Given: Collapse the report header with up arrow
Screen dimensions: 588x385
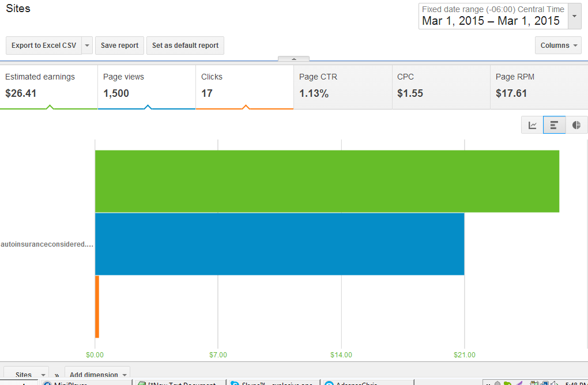Looking at the screenshot, I should click(293, 59).
